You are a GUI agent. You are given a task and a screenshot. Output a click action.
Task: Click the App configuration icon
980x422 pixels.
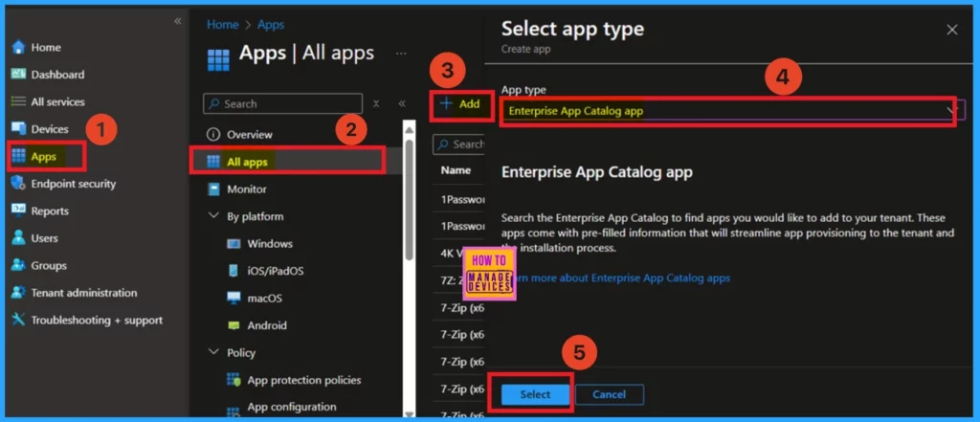pyautogui.click(x=234, y=411)
